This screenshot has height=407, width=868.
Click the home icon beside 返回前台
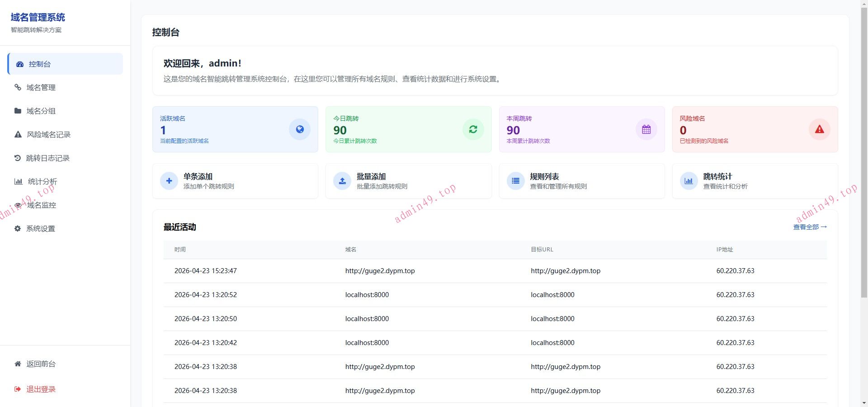pyautogui.click(x=18, y=364)
